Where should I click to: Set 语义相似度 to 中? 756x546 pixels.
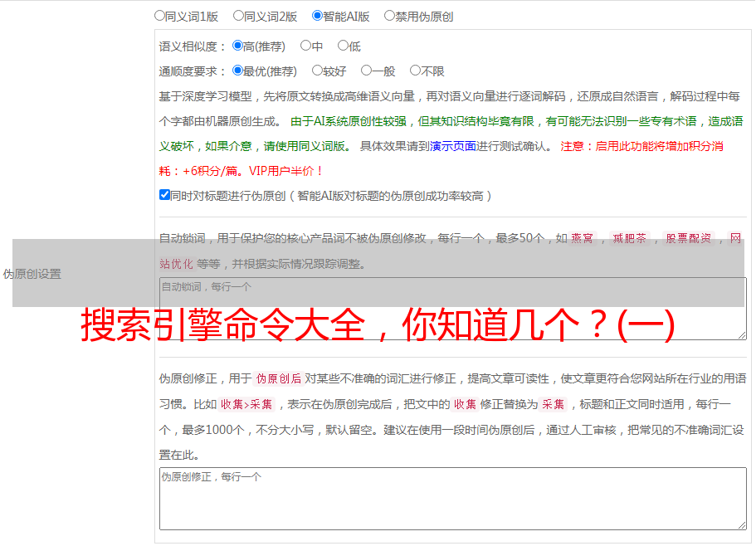point(305,46)
